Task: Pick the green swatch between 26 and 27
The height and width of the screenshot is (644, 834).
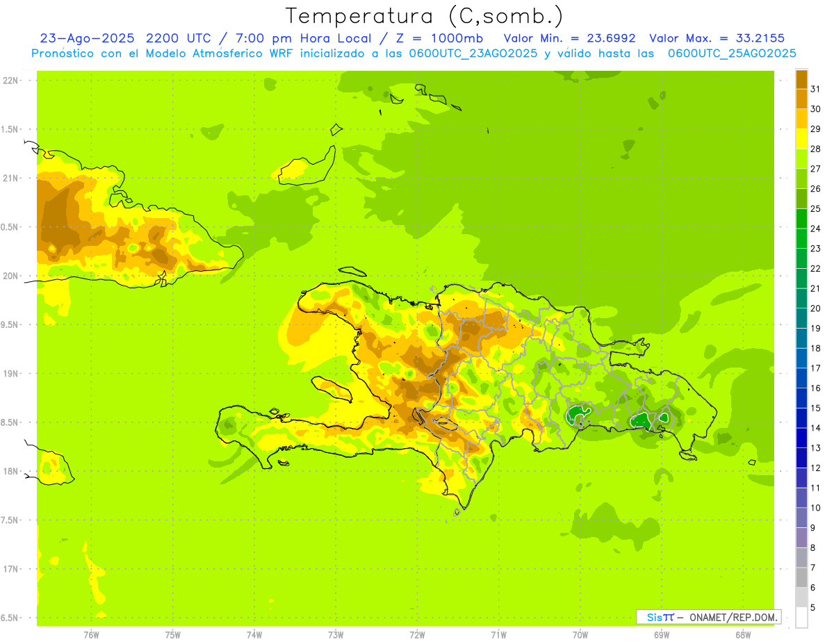Action: coord(801,179)
